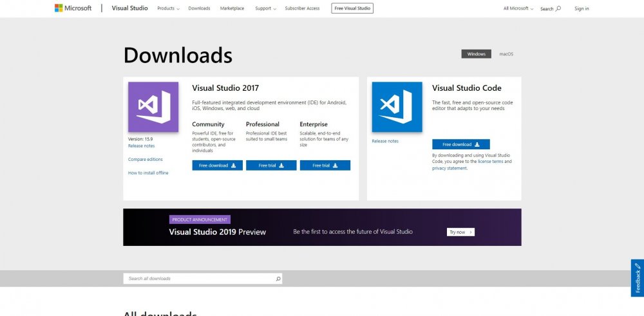Image resolution: width=644 pixels, height=316 pixels.
Task: Click the search magnifier icon in the header
Action: 558,8
